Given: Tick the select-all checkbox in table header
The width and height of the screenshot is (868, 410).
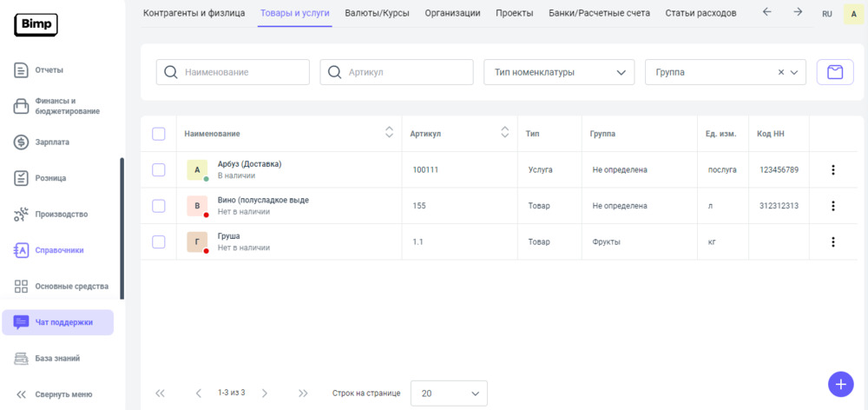Looking at the screenshot, I should tap(159, 134).
